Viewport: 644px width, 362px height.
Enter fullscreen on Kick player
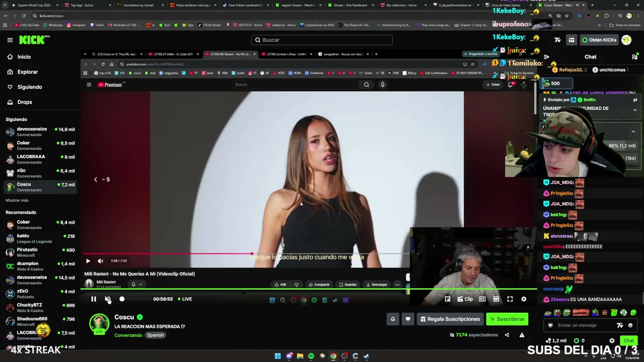pos(510,299)
